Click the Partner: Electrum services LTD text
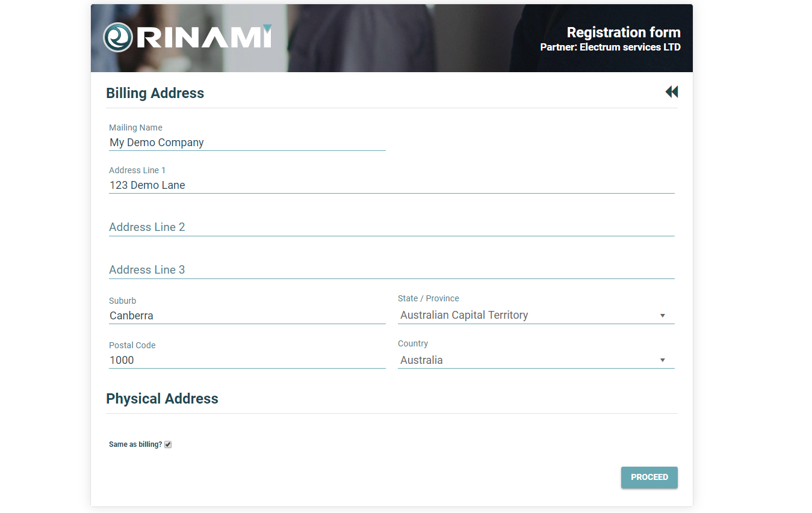This screenshot has height=513, width=812. point(610,47)
